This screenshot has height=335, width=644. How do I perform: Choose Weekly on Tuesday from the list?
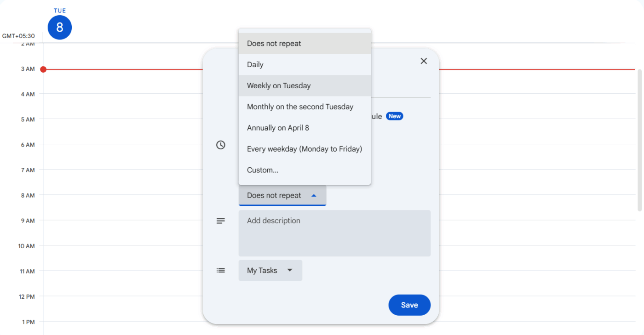click(x=279, y=85)
